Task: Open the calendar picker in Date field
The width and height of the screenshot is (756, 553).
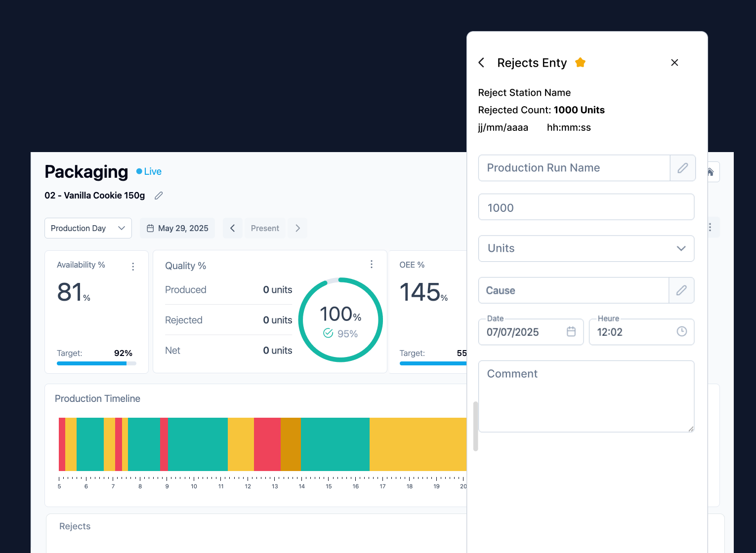Action: pos(571,331)
